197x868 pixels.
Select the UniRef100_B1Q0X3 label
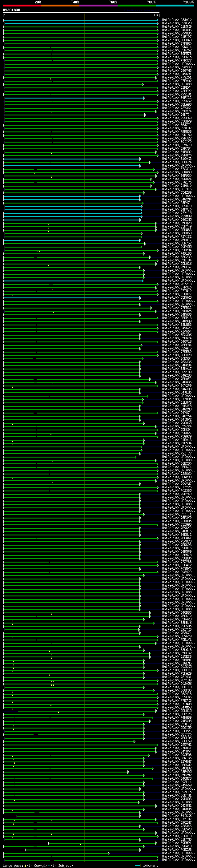pyautogui.click(x=177, y=159)
